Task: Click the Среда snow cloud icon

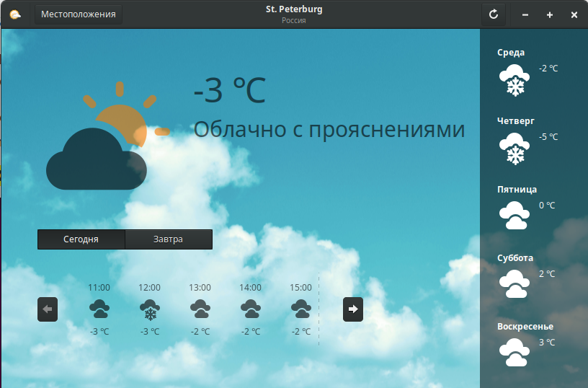Action: [x=514, y=80]
